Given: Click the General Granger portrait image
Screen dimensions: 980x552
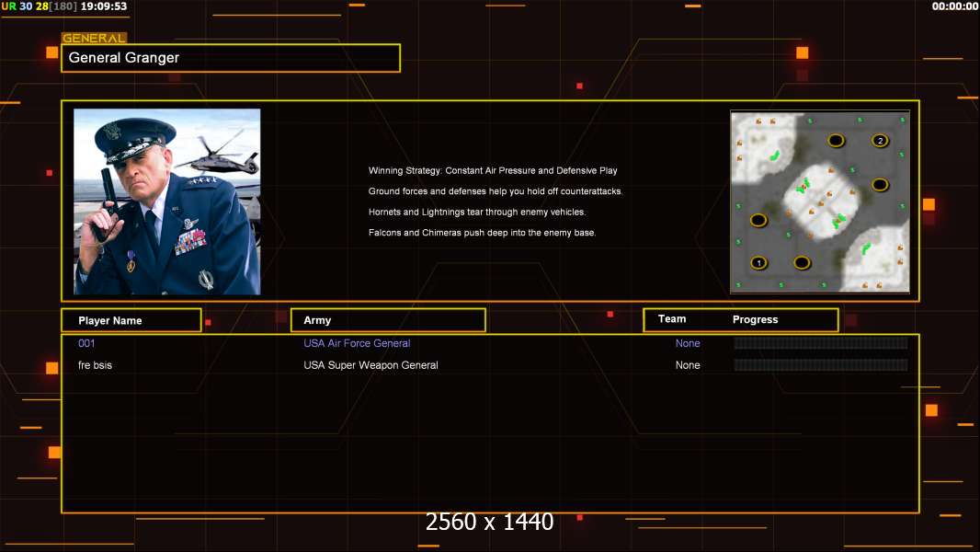Looking at the screenshot, I should tap(167, 201).
